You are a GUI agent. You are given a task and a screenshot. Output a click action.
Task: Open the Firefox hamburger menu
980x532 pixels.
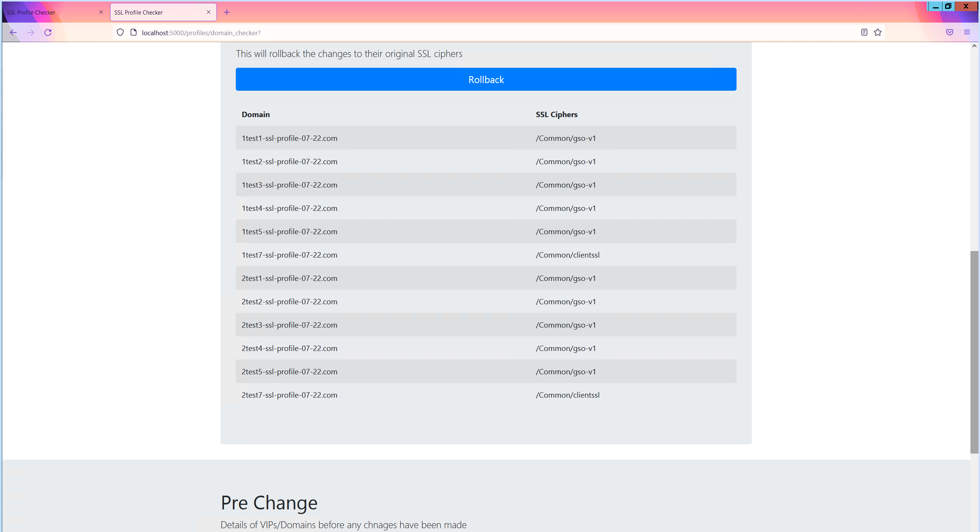click(x=967, y=33)
